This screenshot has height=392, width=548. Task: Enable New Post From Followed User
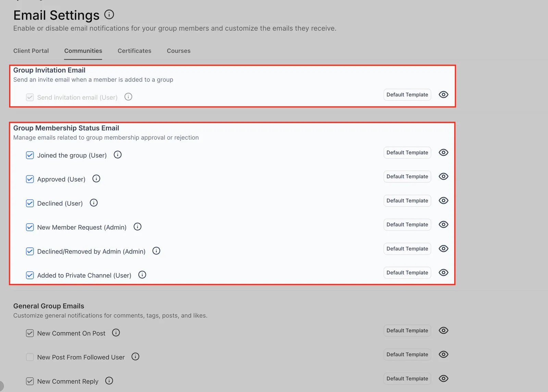coord(30,357)
